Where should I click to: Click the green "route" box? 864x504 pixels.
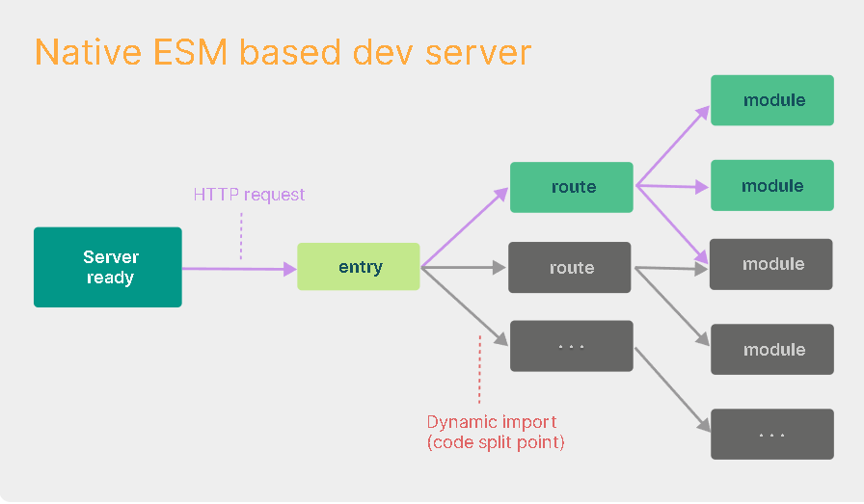point(572,187)
